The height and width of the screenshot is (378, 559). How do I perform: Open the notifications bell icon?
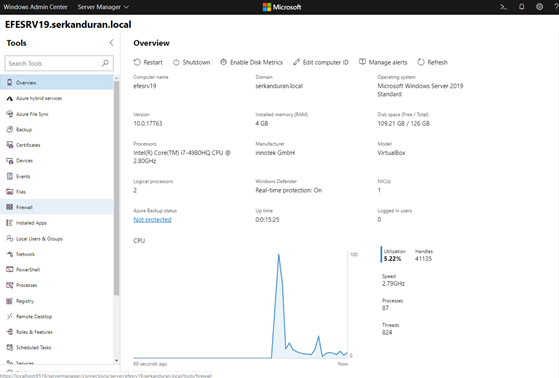[x=522, y=7]
